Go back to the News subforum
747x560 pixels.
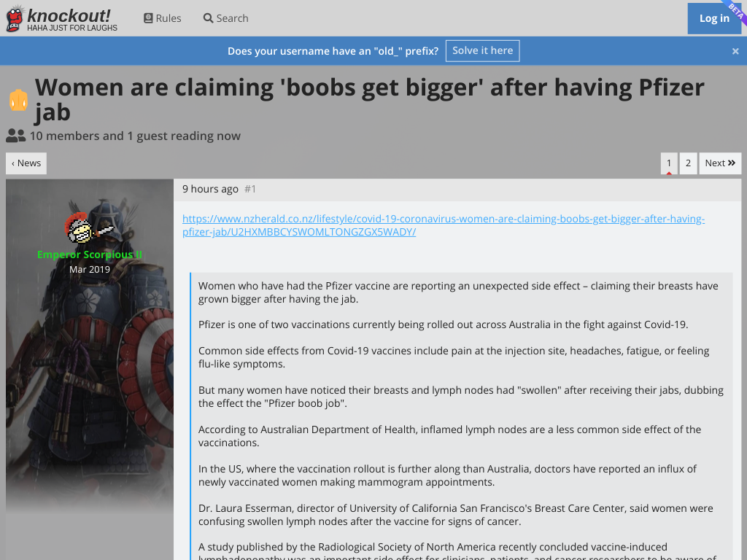click(26, 163)
